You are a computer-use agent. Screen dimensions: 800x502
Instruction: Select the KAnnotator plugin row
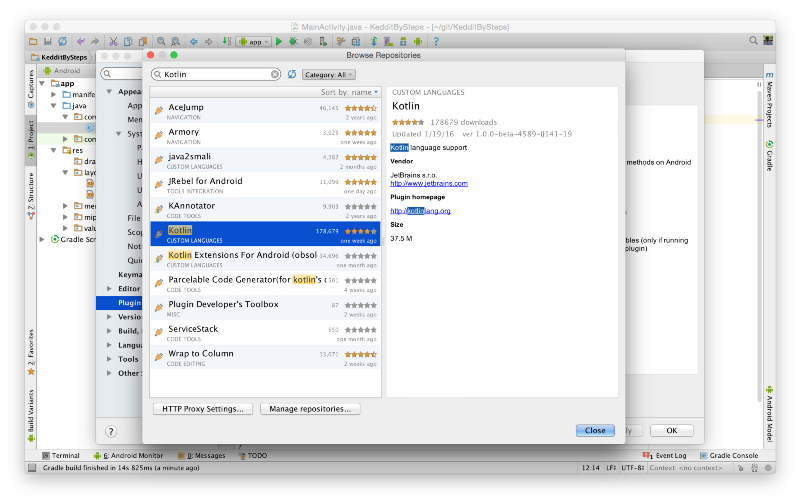pyautogui.click(x=265, y=210)
